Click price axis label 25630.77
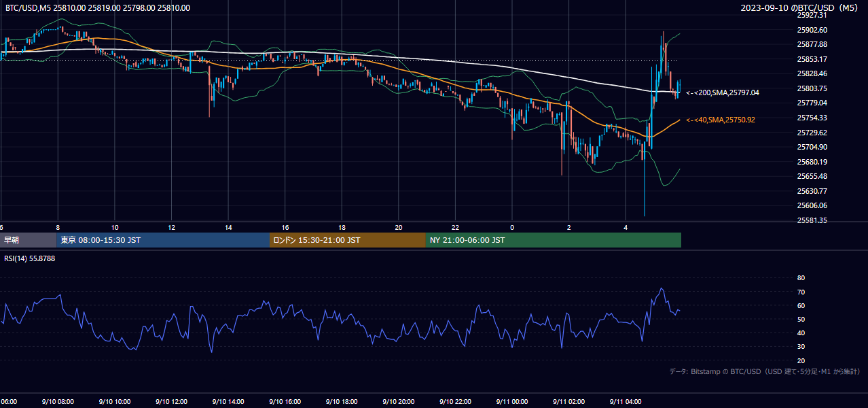This screenshot has width=868, height=408. tap(812, 191)
